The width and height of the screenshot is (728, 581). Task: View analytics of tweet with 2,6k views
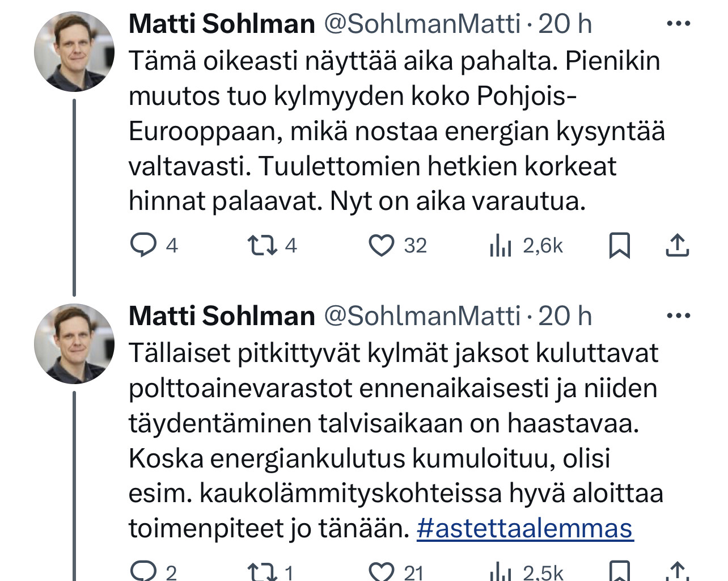click(501, 246)
